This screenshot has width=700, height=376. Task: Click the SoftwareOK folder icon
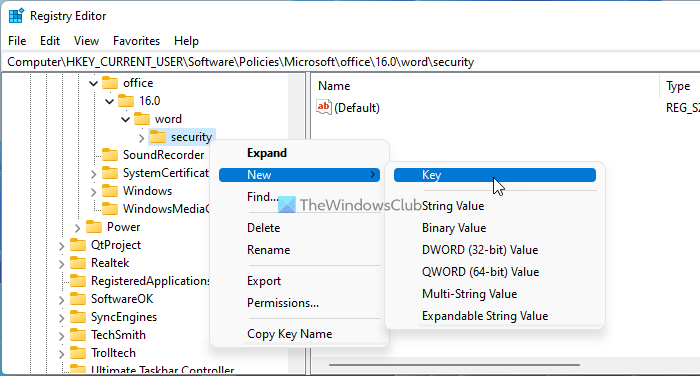[78, 299]
